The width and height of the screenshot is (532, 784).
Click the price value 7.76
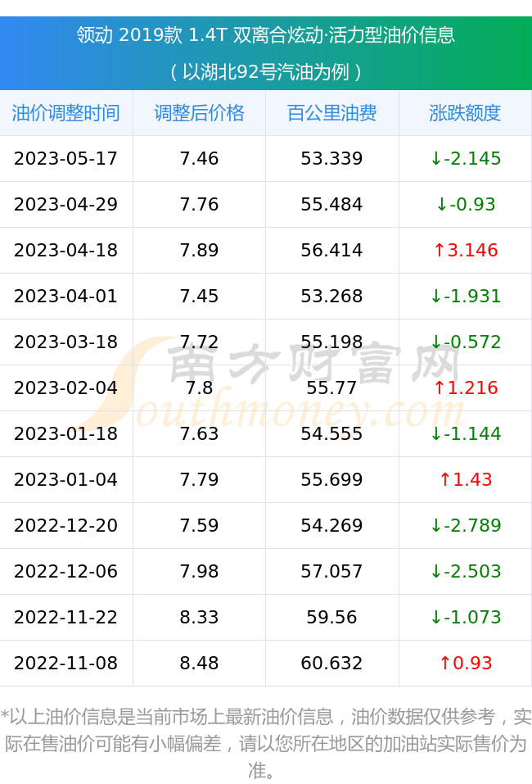pyautogui.click(x=200, y=205)
